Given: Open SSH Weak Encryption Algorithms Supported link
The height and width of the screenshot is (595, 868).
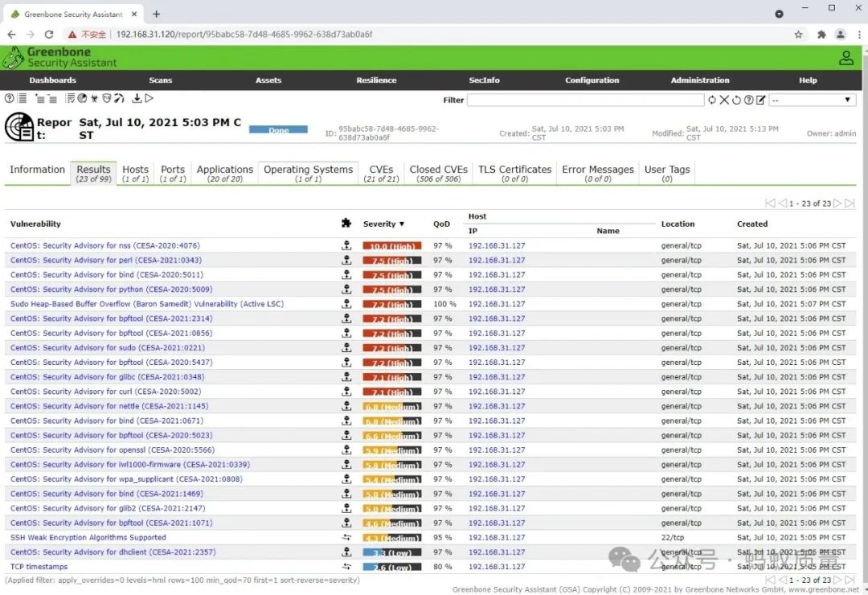Looking at the screenshot, I should point(88,537).
